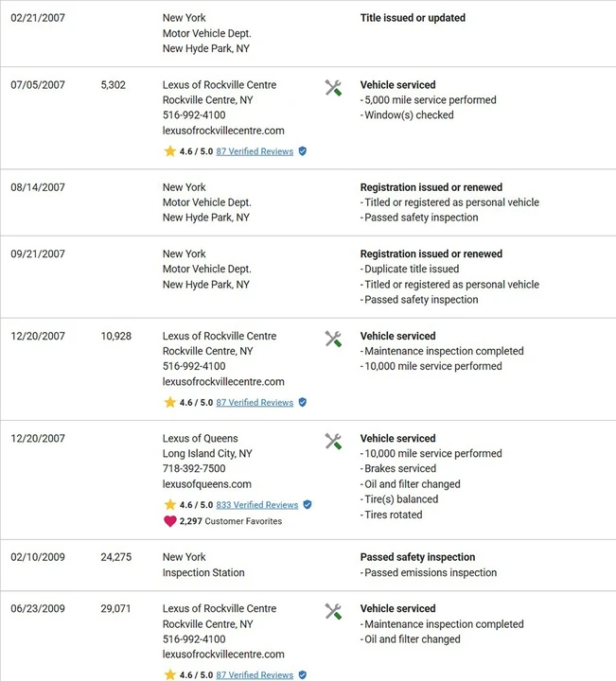Open 87 Verified Reviews link in 06/23/2009 entry

coord(255,675)
